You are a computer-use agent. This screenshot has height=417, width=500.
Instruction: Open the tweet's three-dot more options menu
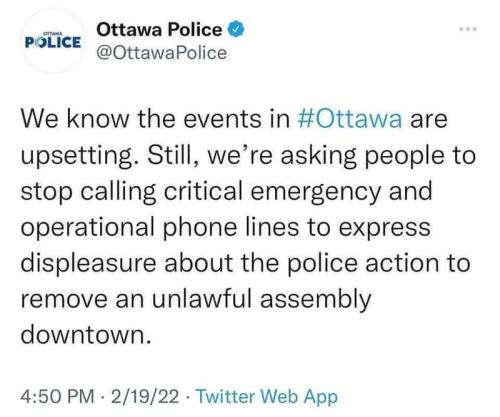[x=468, y=29]
